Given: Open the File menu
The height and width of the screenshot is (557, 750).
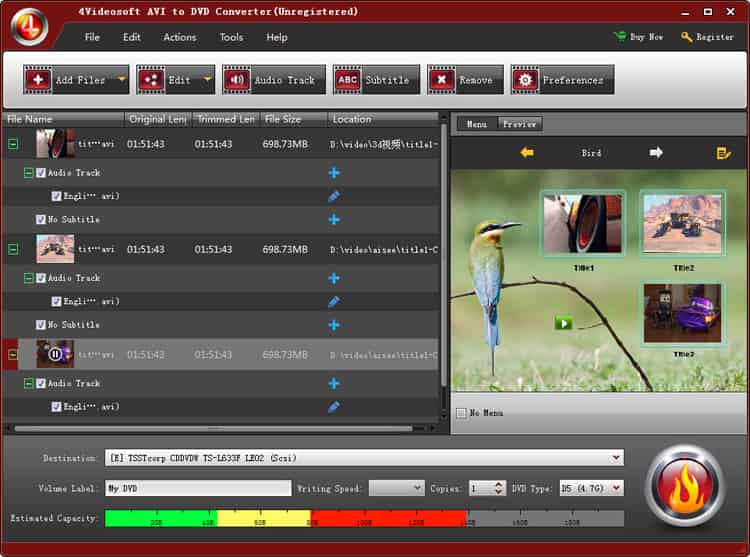Looking at the screenshot, I should click(x=92, y=37).
